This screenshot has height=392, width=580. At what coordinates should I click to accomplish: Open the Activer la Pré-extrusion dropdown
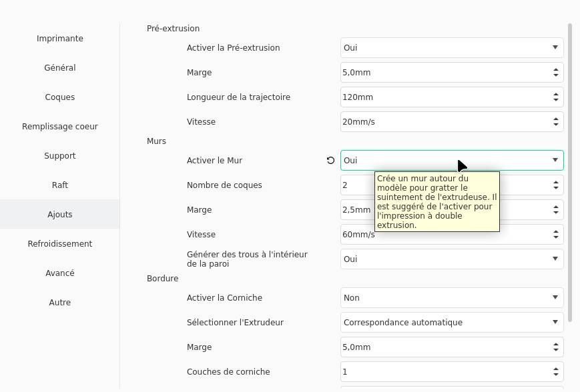pos(452,48)
